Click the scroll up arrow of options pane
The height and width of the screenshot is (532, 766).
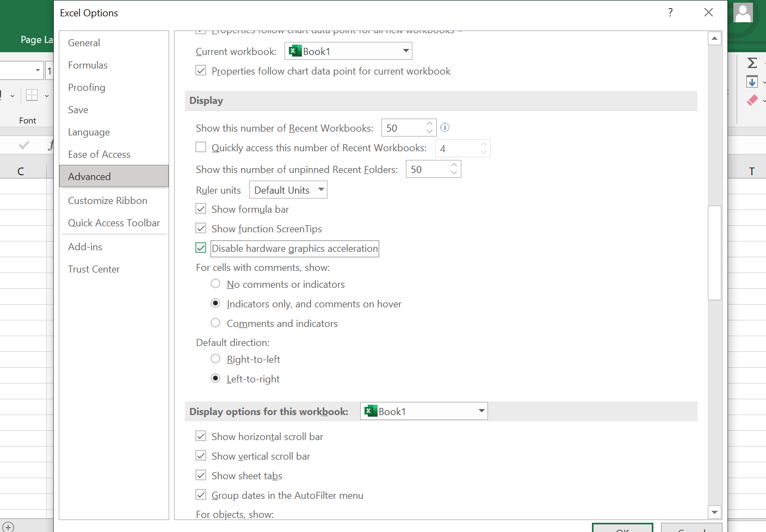coord(714,38)
